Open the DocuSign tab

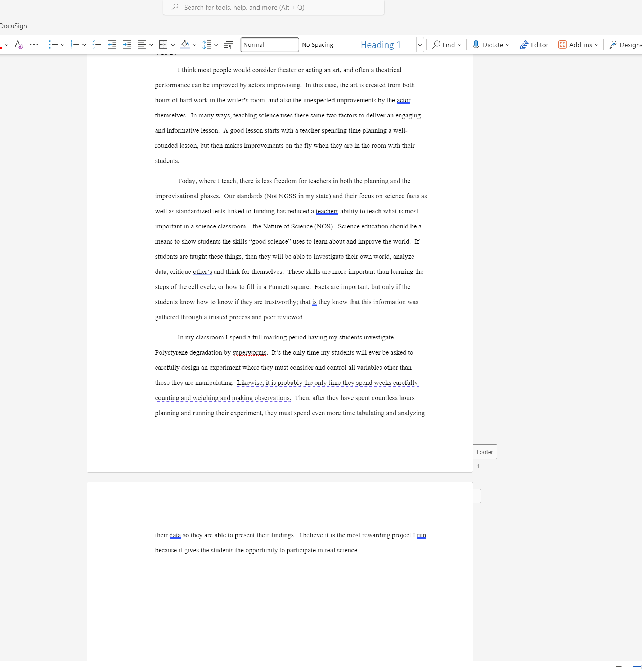click(13, 26)
